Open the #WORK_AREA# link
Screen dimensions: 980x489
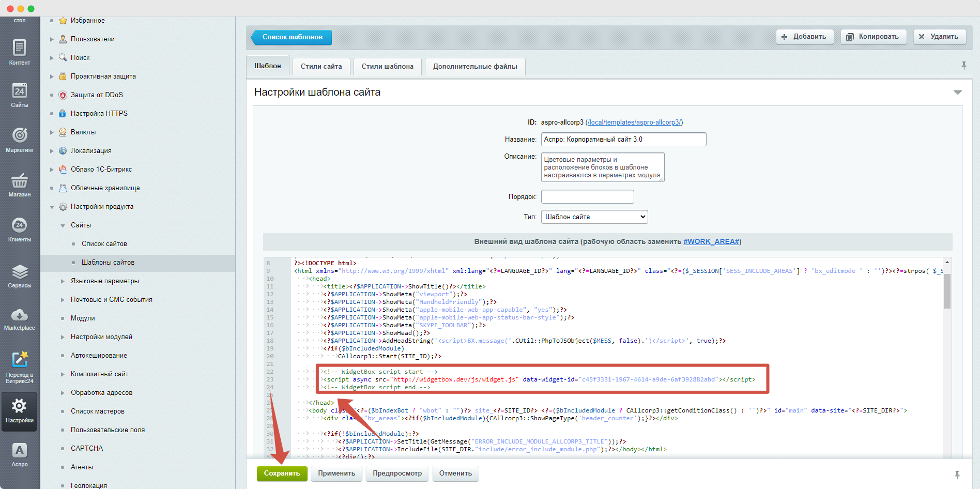pos(711,241)
